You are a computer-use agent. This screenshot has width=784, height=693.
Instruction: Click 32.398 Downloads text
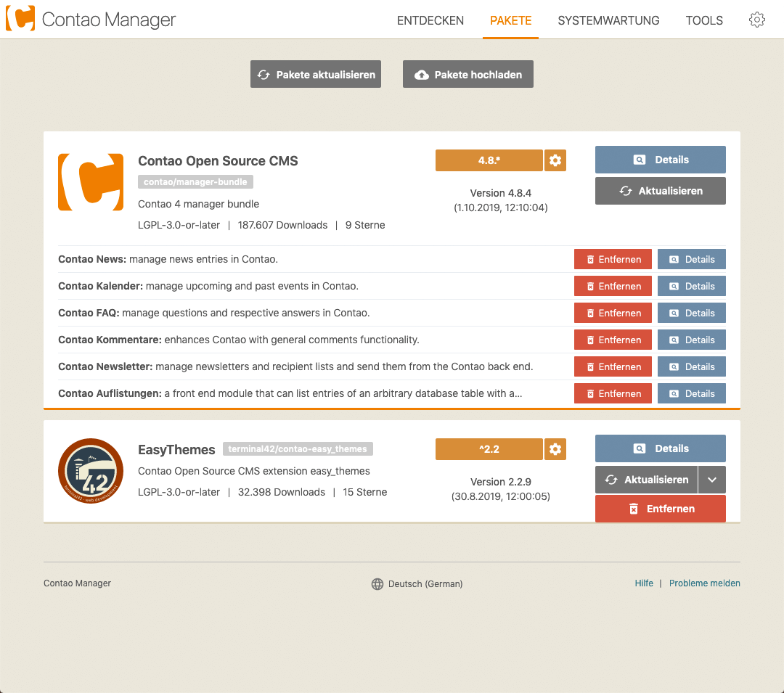point(282,492)
